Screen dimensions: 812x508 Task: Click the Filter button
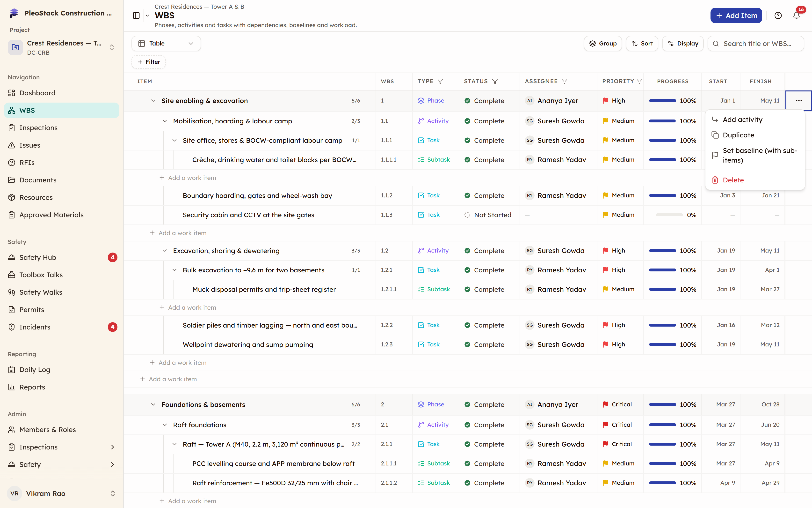pyautogui.click(x=149, y=62)
